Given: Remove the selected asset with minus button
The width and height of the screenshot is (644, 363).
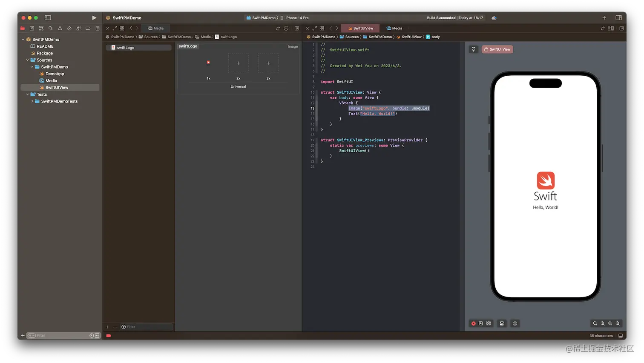Looking at the screenshot, I should (x=115, y=327).
